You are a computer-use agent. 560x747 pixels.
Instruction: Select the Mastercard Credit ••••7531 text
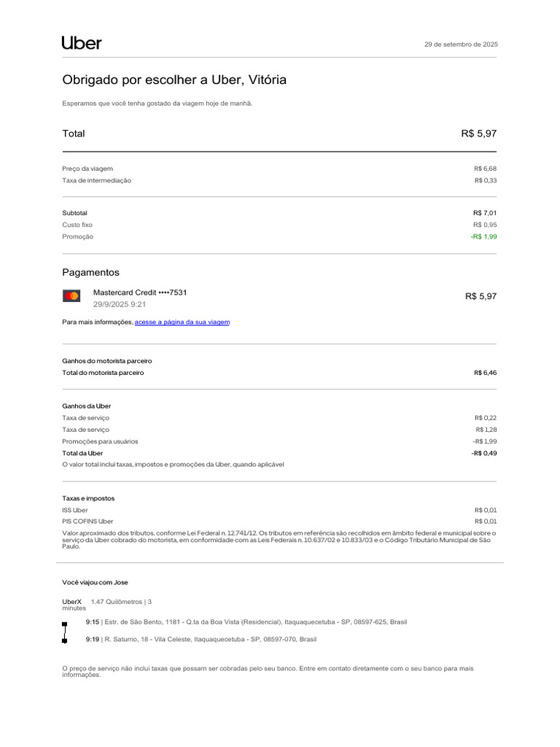click(x=140, y=293)
